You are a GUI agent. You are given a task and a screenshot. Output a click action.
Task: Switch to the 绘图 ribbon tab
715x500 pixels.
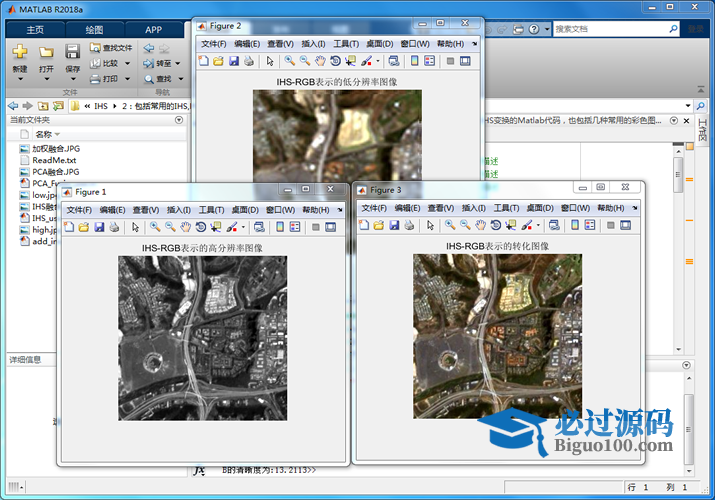click(x=94, y=30)
